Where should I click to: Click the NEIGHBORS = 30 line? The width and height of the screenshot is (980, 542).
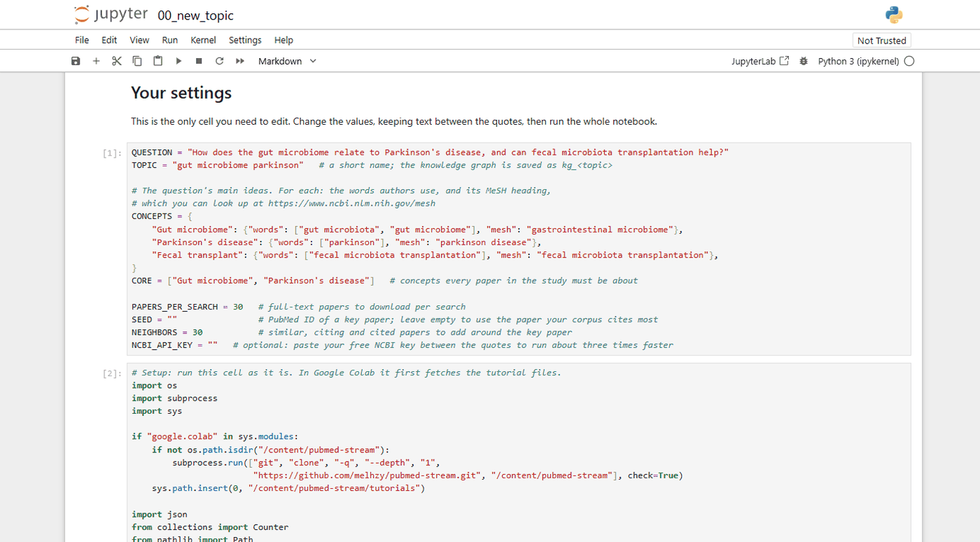click(351, 332)
